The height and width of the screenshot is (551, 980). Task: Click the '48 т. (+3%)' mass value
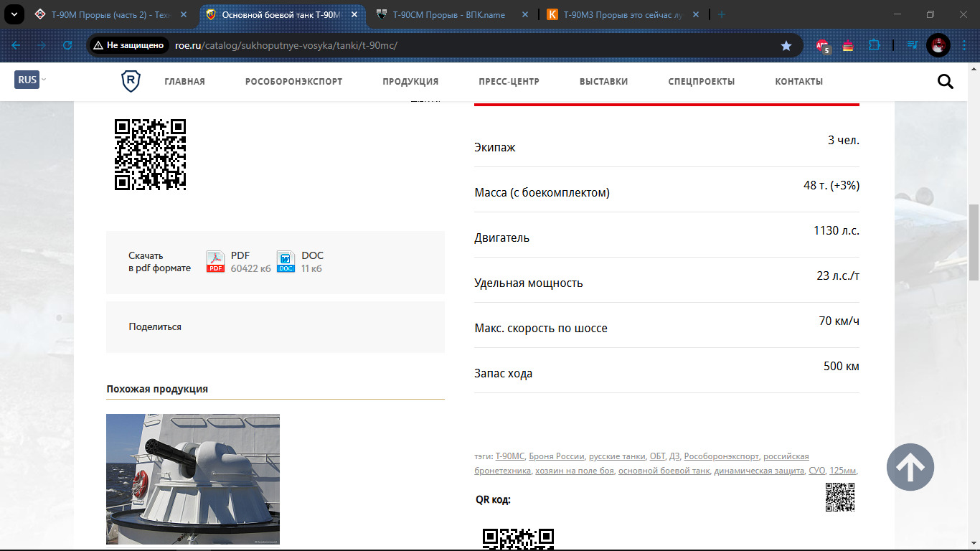click(x=831, y=185)
